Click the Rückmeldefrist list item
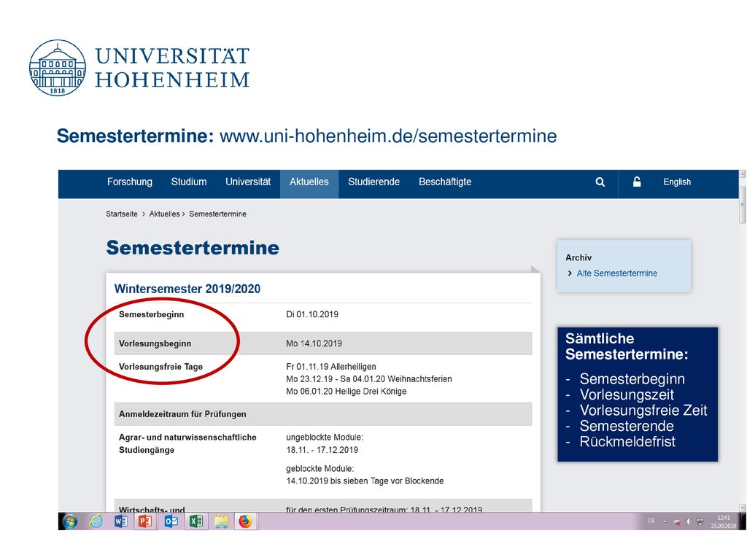Viewport: 747px width, 560px height. click(x=627, y=442)
